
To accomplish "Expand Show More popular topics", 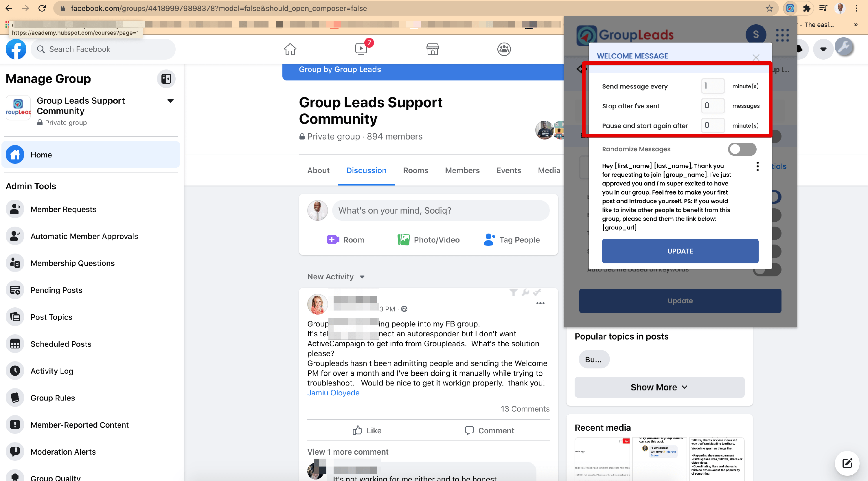I will pyautogui.click(x=659, y=387).
